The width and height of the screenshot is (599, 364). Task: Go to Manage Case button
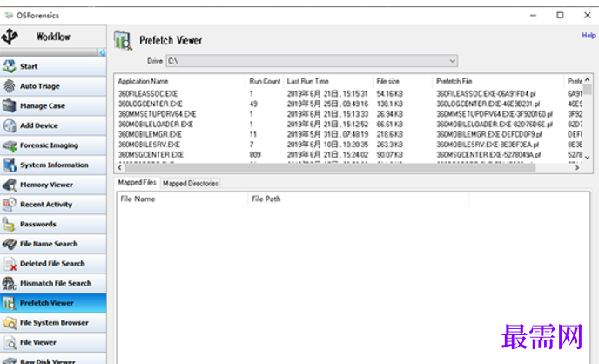click(53, 105)
